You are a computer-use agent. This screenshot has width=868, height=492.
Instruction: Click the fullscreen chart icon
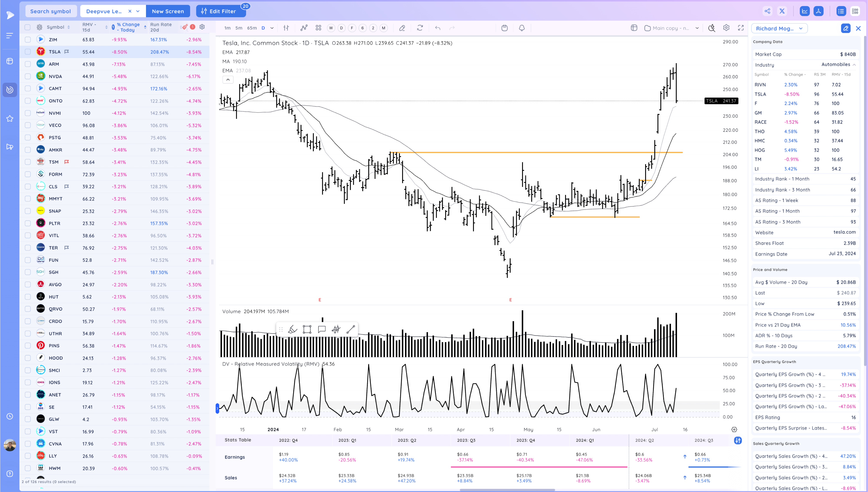coord(741,28)
